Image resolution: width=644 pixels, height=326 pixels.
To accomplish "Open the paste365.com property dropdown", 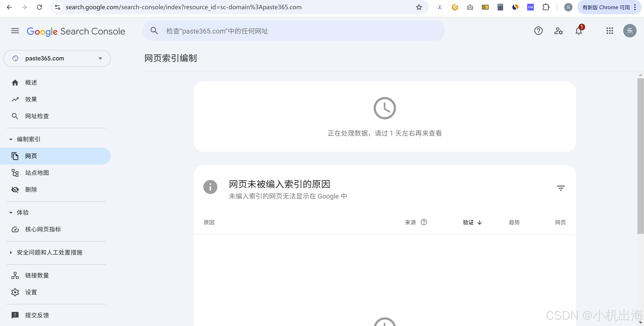I will coord(57,59).
